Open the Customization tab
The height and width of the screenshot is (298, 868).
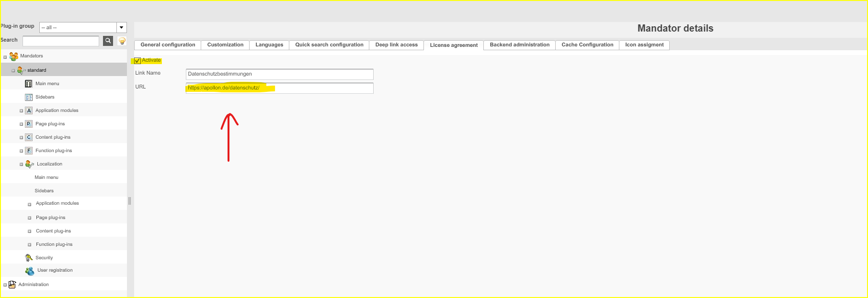tap(225, 45)
